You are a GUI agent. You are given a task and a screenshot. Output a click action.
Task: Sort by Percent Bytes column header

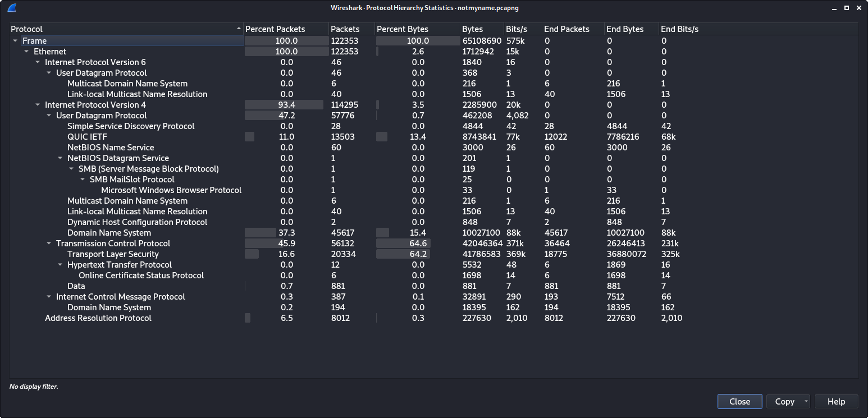click(x=418, y=29)
